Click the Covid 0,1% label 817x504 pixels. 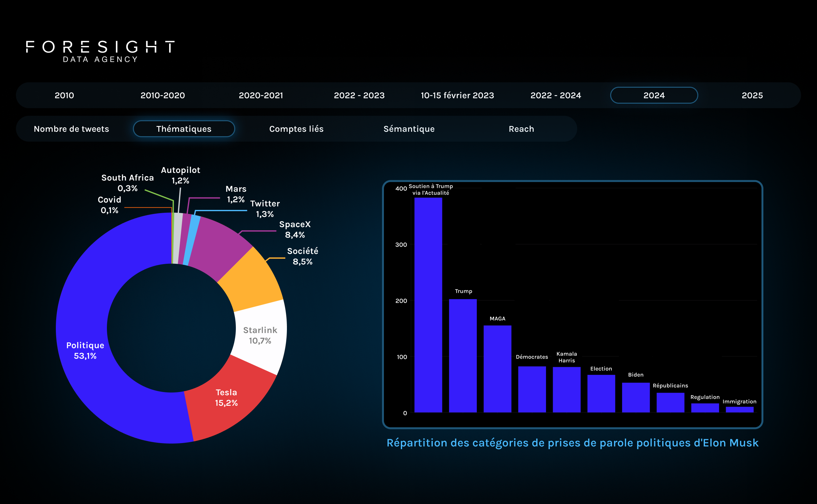109,205
